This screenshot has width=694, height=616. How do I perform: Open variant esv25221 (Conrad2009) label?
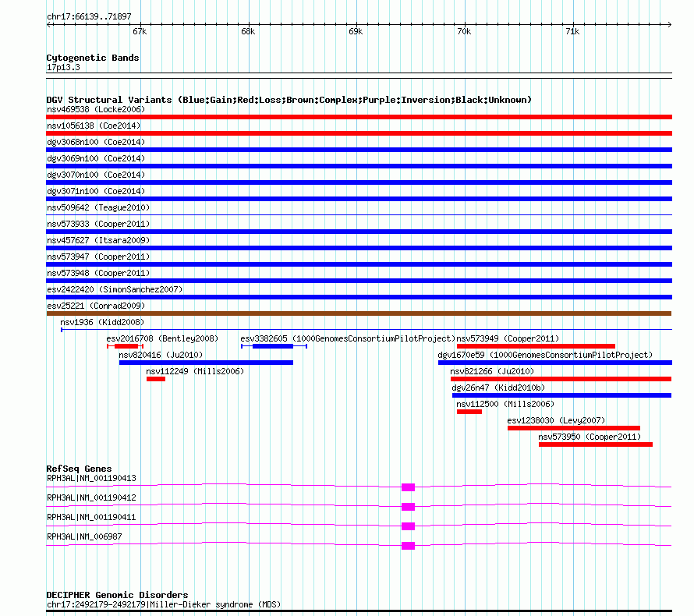96,306
